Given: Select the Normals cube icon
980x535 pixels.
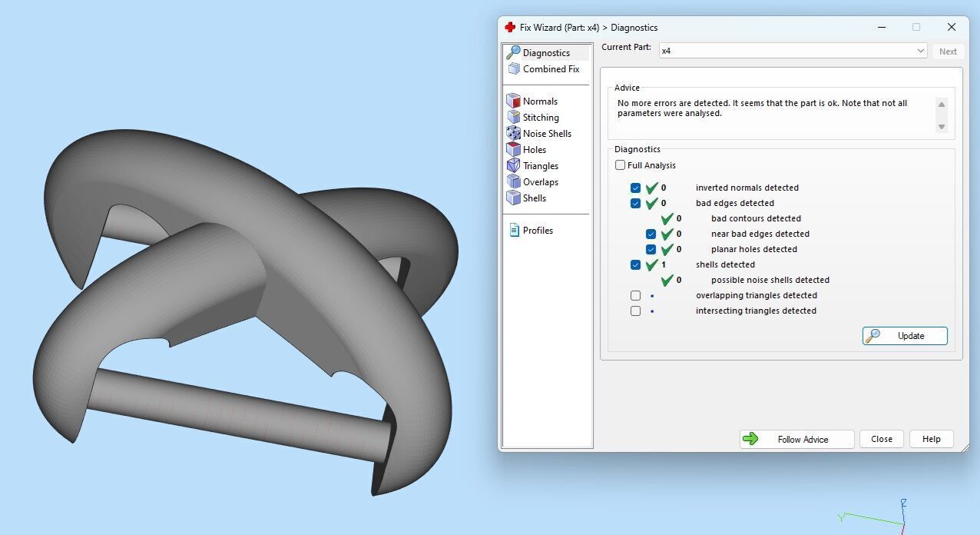Looking at the screenshot, I should coord(513,101).
